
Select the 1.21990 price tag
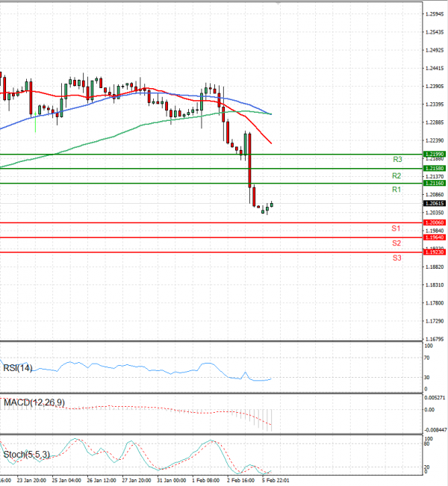click(x=435, y=154)
